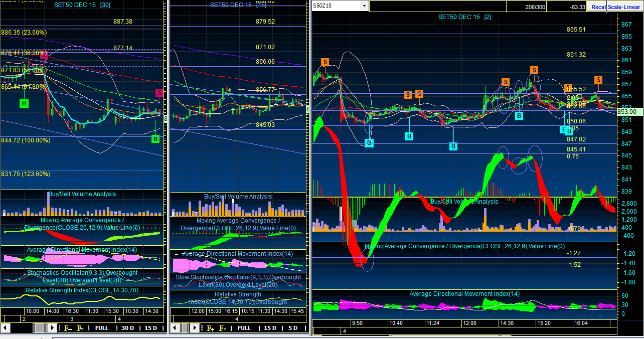Viewport: 644px width, 339px height.
Task: Open the S50Z15 symbol dropdown arrow
Action: click(x=364, y=6)
